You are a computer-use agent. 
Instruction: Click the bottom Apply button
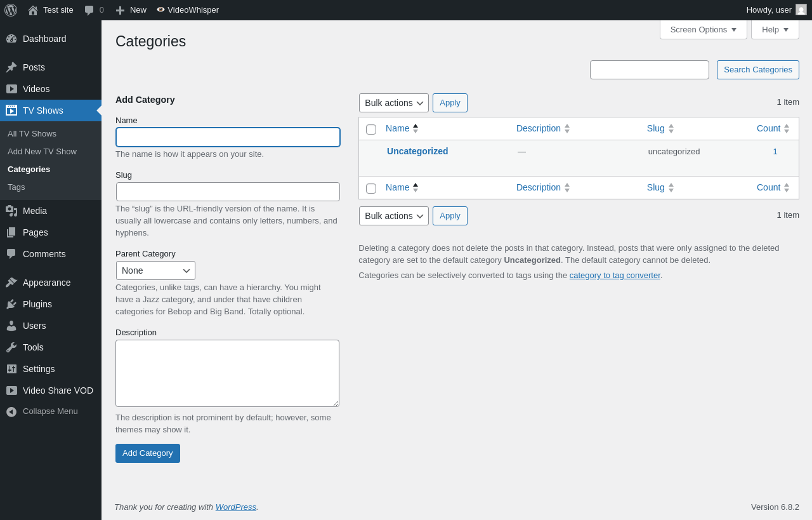(x=450, y=216)
